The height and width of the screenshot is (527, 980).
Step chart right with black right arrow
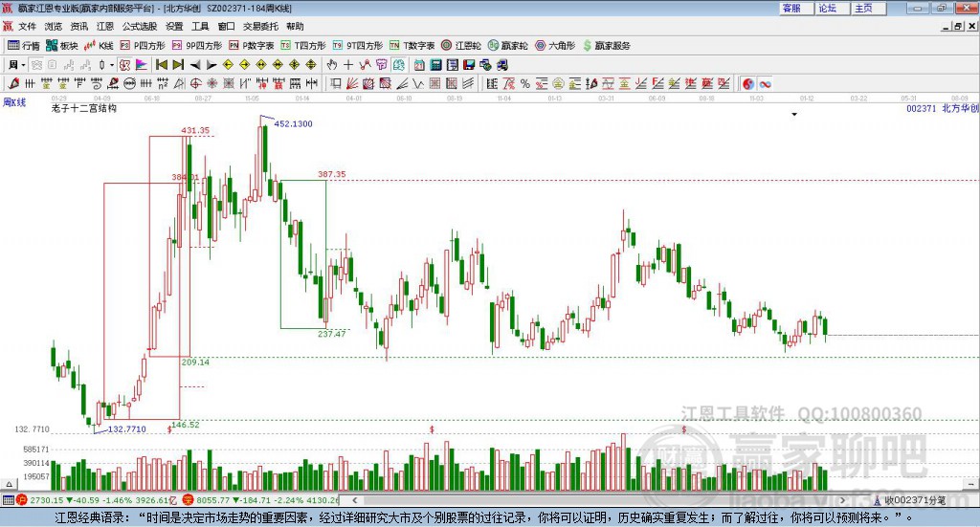pos(212,65)
